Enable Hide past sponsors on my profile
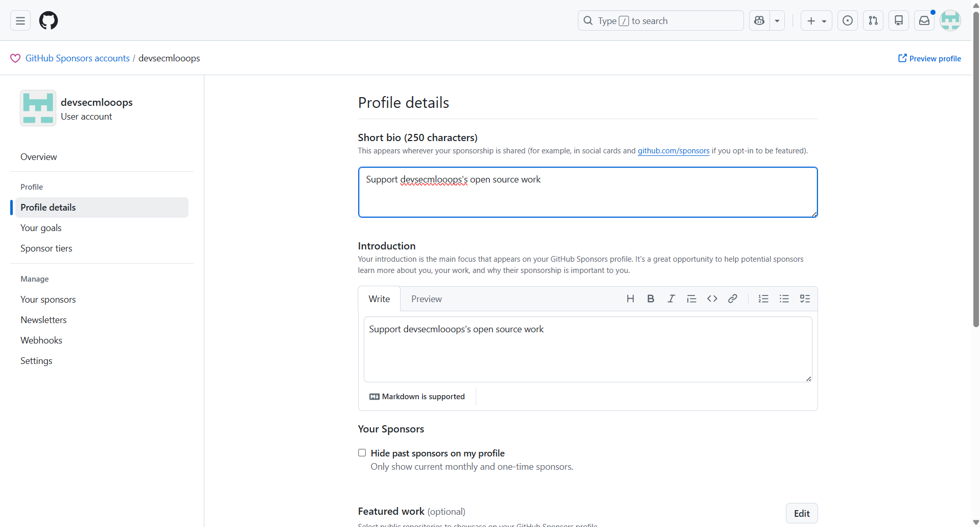 point(362,452)
